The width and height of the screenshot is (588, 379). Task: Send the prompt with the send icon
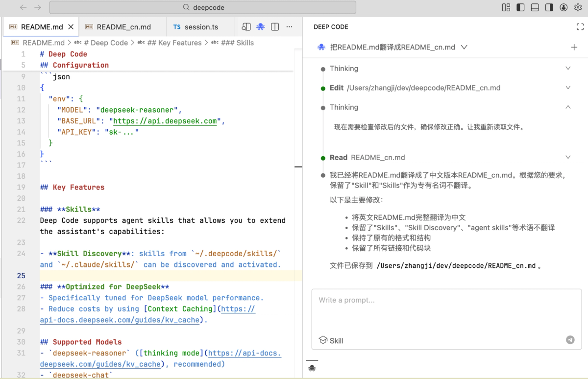[570, 340]
